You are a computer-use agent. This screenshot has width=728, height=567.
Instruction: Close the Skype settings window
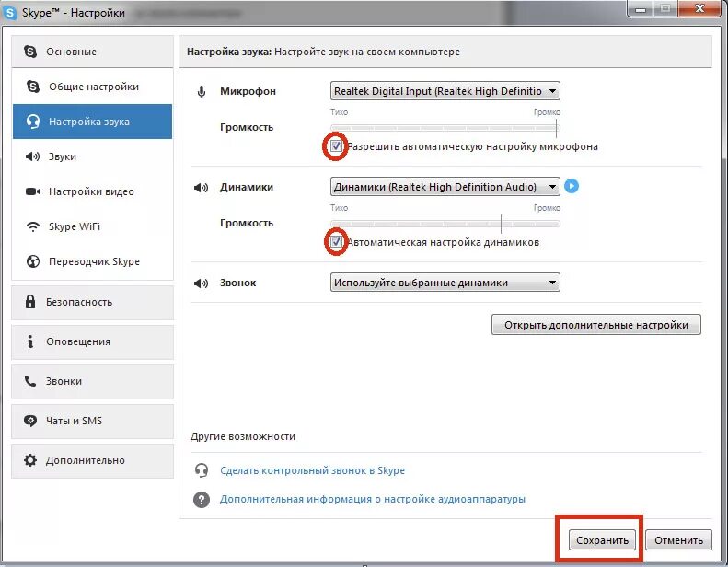coord(699,8)
